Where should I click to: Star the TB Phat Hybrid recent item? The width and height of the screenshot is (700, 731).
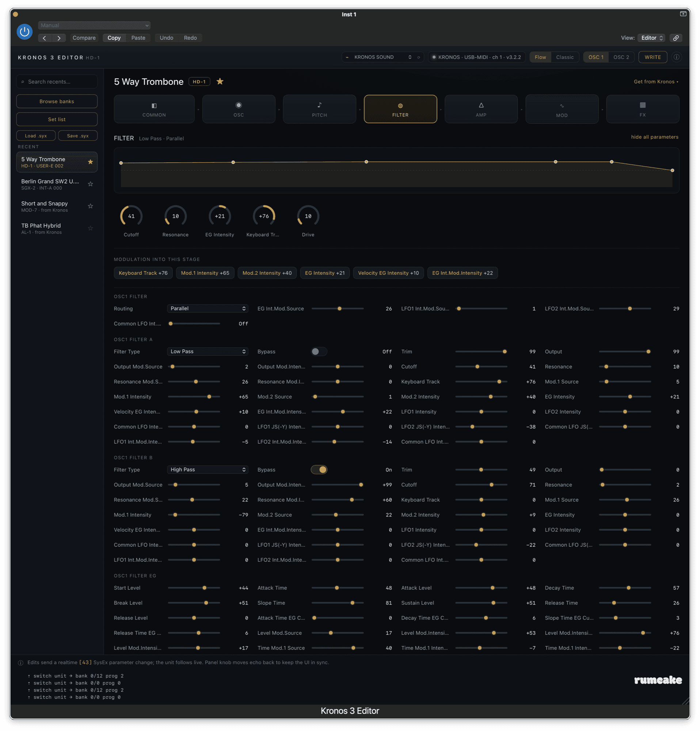90,228
